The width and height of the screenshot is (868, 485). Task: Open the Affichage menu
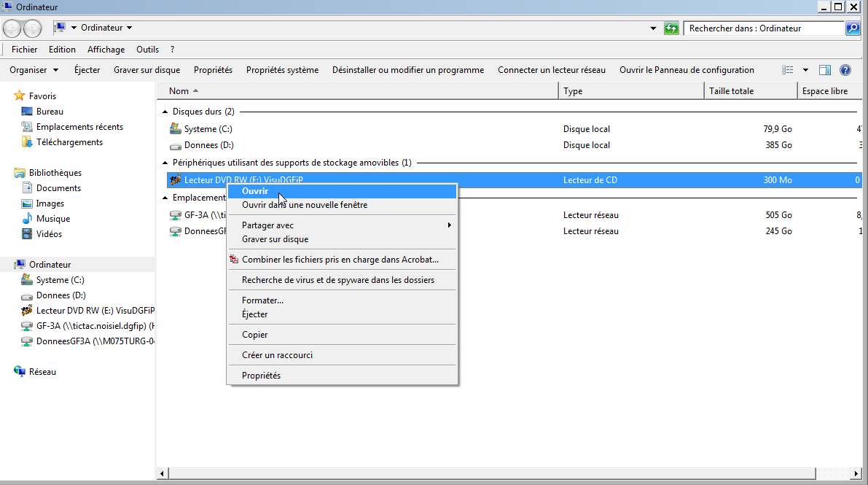click(106, 50)
